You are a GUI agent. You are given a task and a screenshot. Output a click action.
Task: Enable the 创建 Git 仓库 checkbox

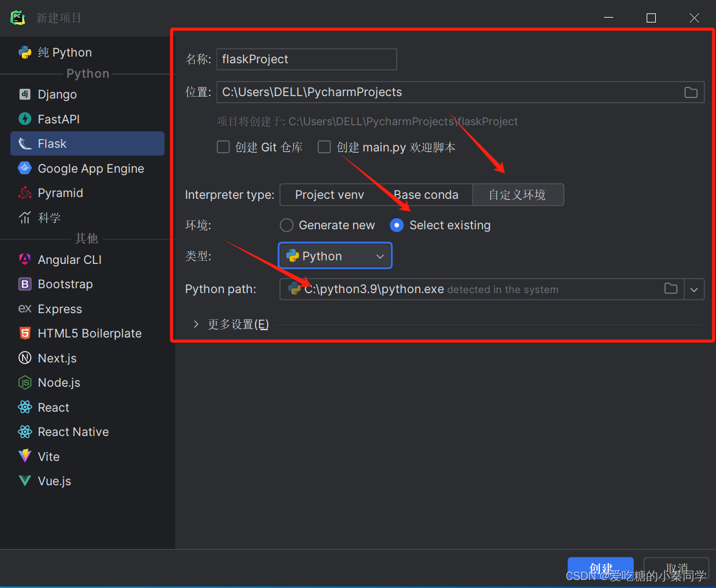coord(223,147)
